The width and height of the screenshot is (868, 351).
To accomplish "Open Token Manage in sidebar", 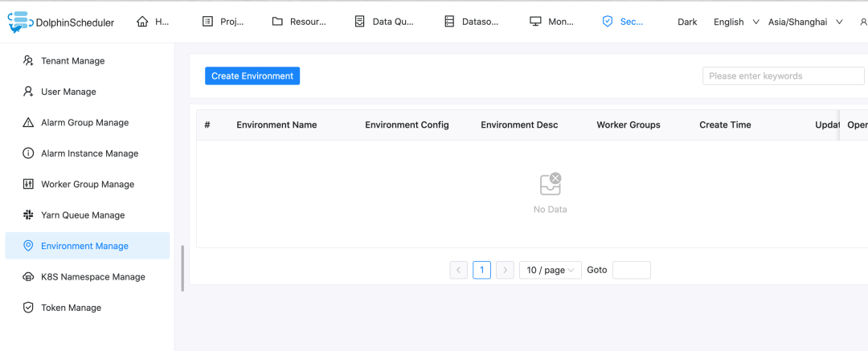I will click(88, 308).
